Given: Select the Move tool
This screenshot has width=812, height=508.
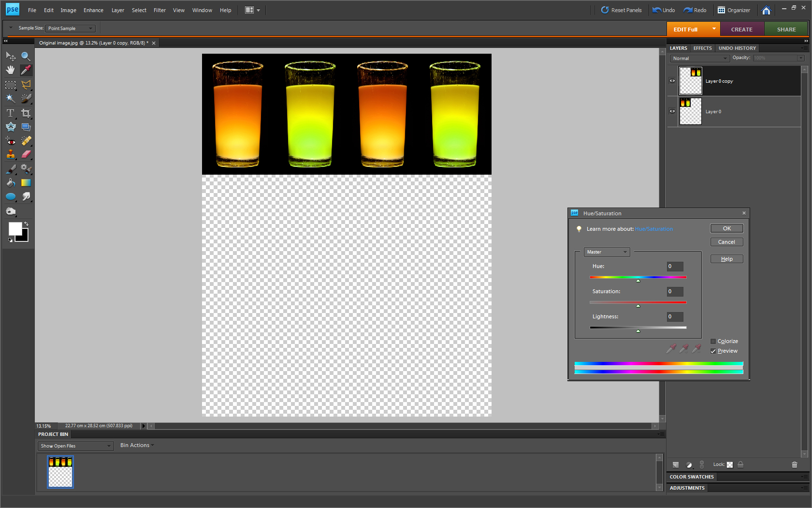Looking at the screenshot, I should pos(11,57).
